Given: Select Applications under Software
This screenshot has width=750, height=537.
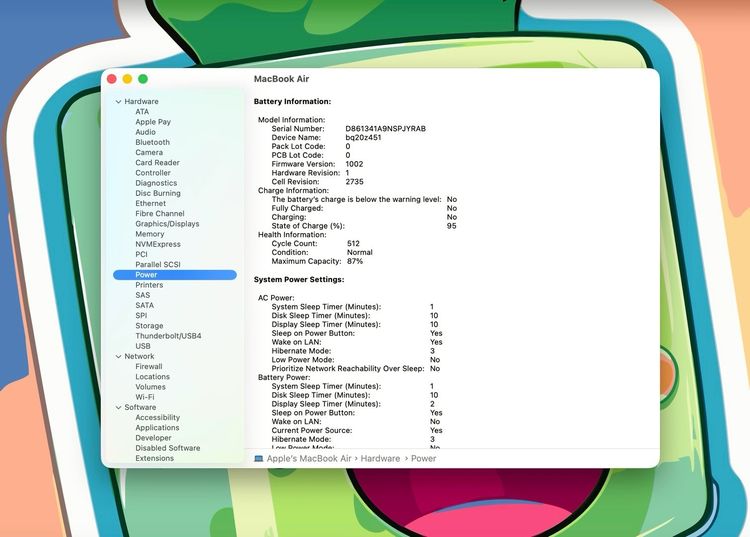Looking at the screenshot, I should [x=157, y=428].
